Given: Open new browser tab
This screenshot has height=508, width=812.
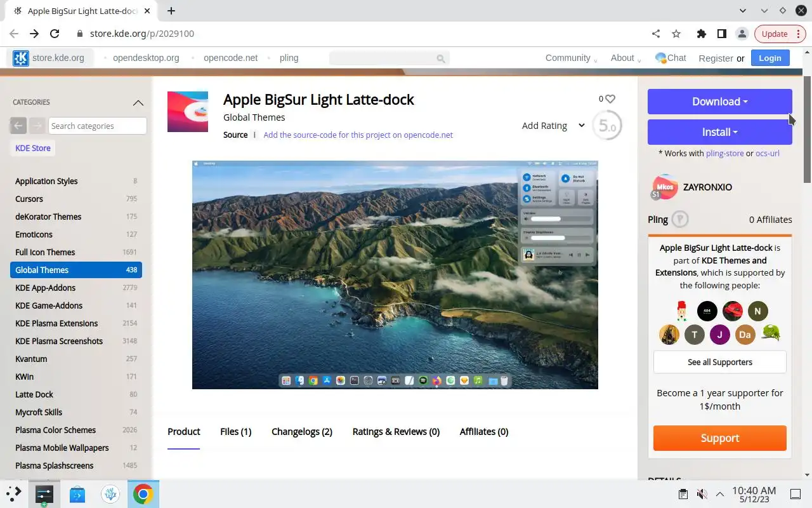Looking at the screenshot, I should (171, 11).
